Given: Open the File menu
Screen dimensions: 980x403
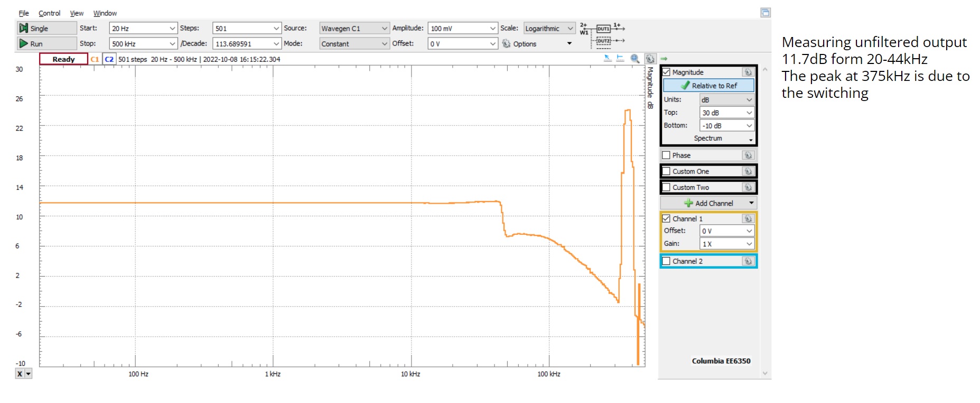Looking at the screenshot, I should [x=24, y=13].
